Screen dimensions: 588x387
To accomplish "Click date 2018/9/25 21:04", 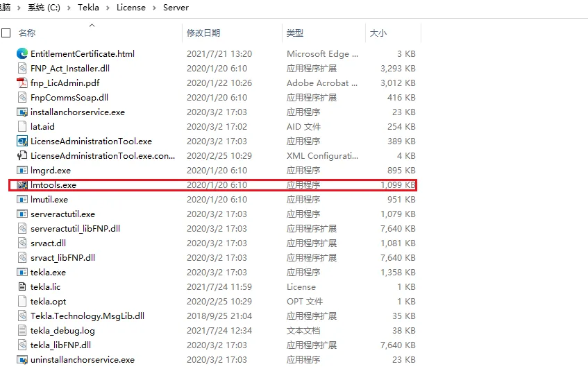I will tap(219, 316).
